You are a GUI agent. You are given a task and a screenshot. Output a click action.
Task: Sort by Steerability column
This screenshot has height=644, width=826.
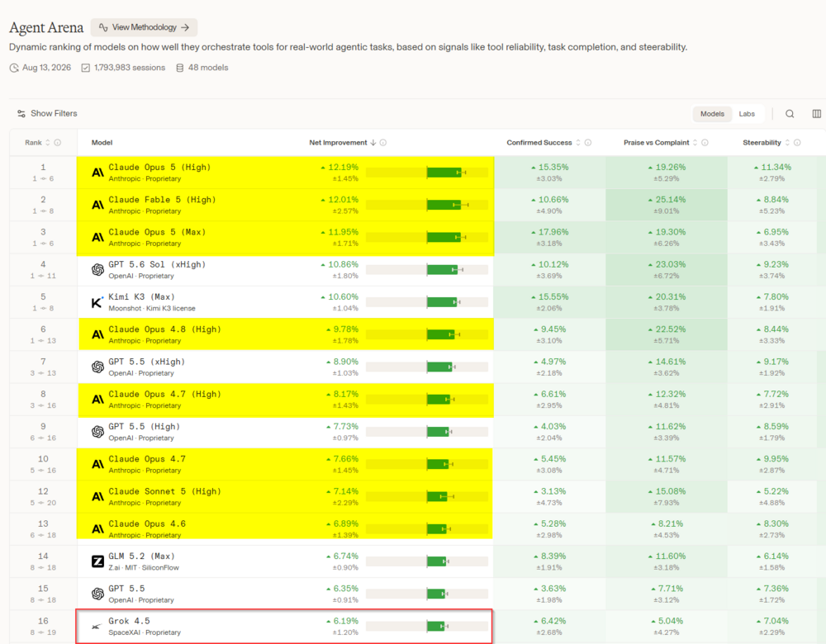coord(767,143)
